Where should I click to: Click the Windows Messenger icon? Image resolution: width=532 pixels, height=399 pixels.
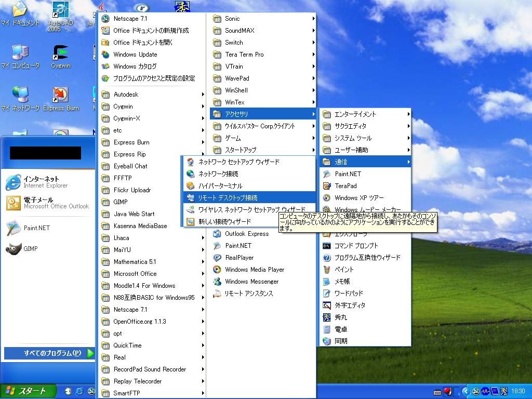click(217, 281)
